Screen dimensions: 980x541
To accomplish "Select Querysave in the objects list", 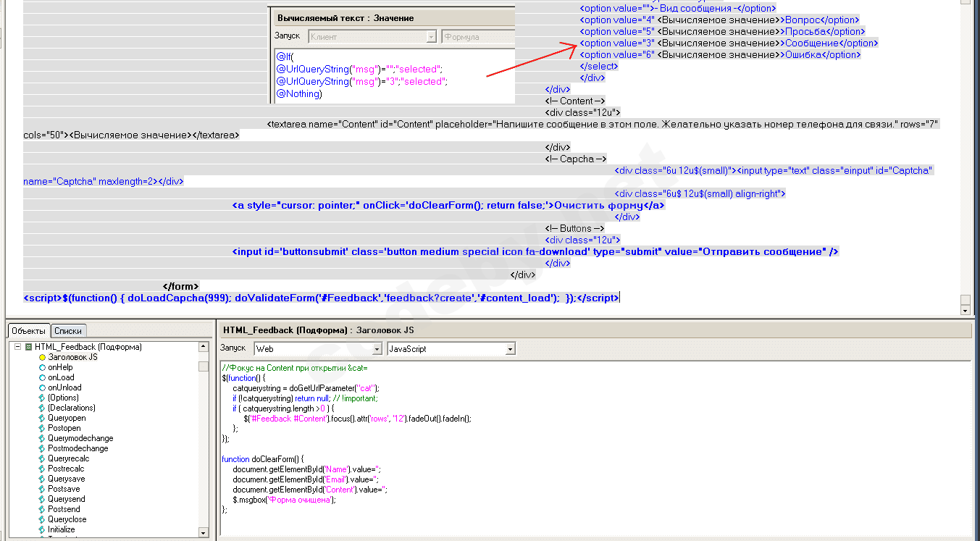I will click(x=66, y=479).
